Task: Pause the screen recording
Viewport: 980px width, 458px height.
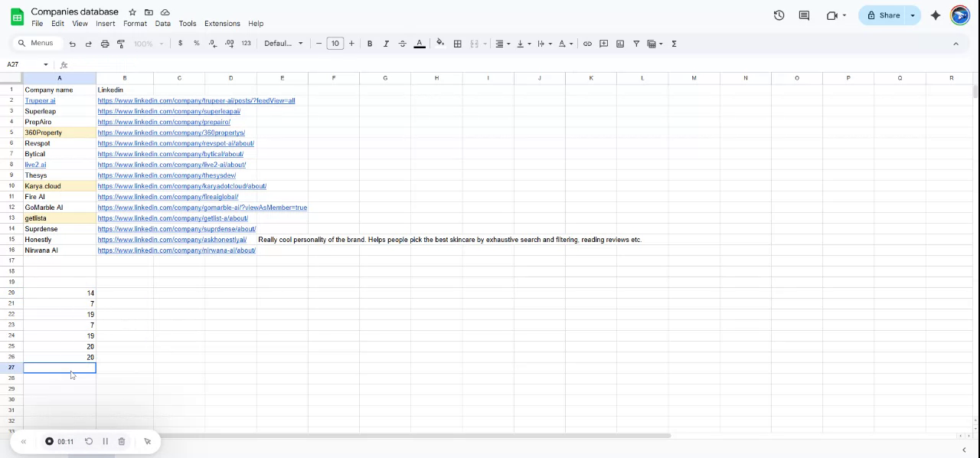Action: (x=105, y=441)
